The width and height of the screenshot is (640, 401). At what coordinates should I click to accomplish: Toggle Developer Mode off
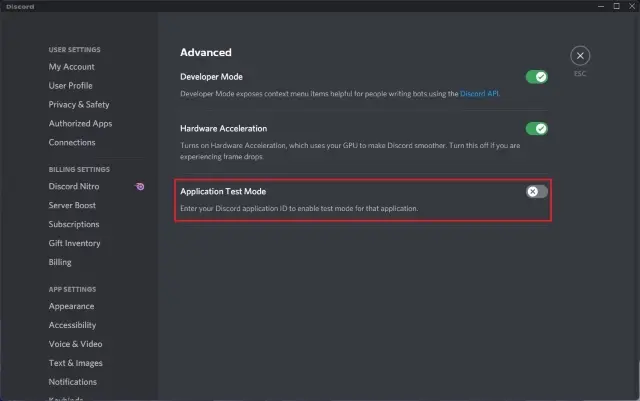click(x=536, y=77)
